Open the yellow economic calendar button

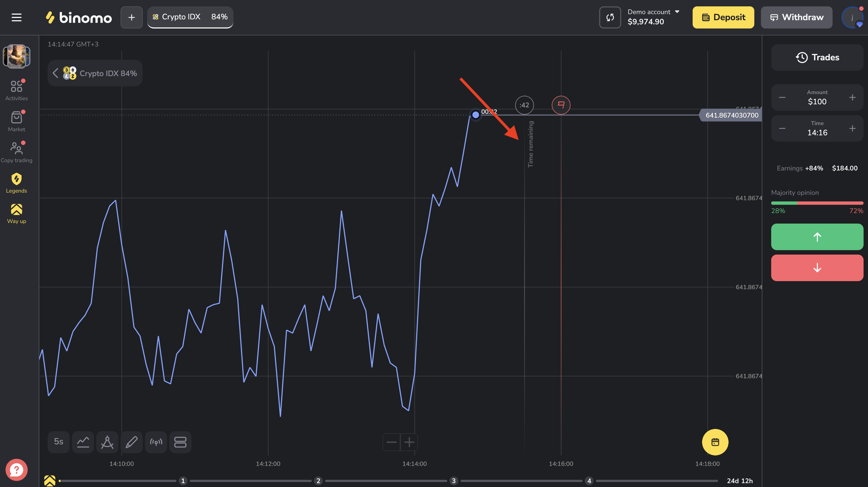coord(715,442)
